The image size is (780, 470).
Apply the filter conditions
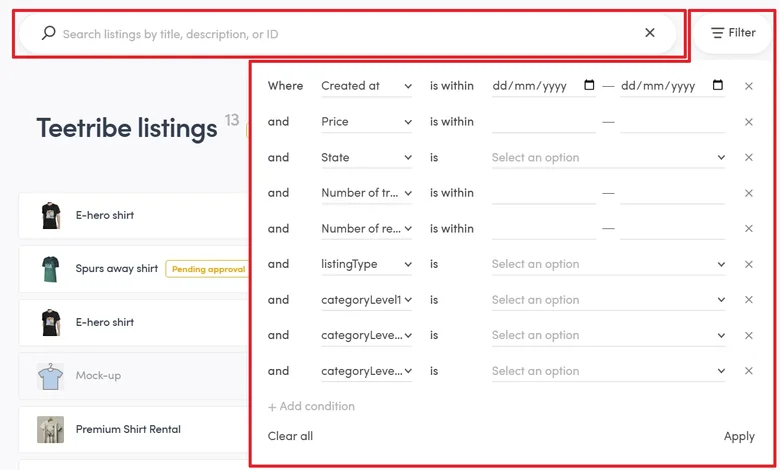(x=739, y=436)
